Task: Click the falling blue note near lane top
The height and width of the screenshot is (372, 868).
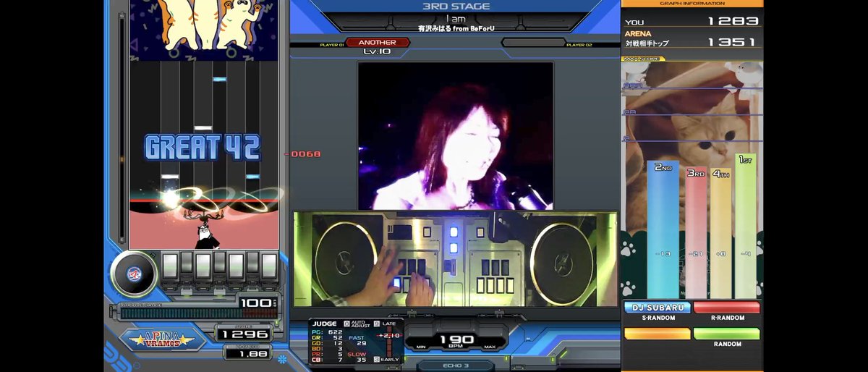Action: 220,79
